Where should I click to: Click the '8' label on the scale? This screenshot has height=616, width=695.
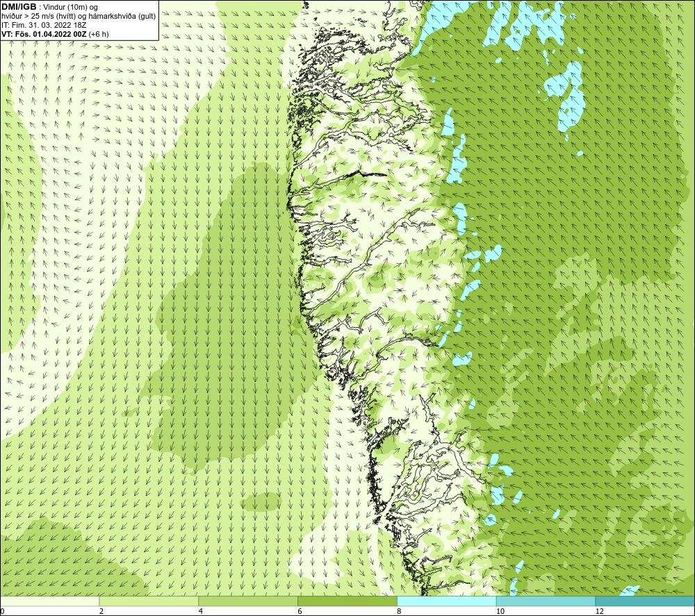tap(400, 611)
